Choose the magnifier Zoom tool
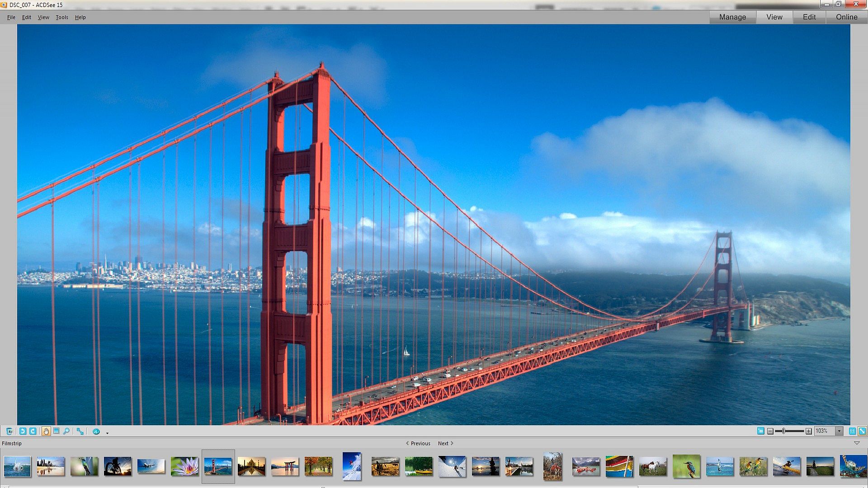Image resolution: width=868 pixels, height=488 pixels. point(66,431)
